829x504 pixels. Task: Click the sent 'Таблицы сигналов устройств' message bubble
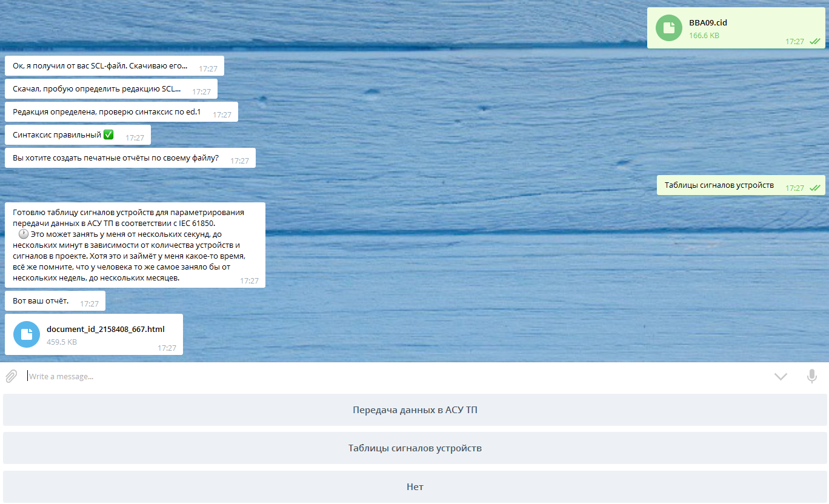(741, 185)
